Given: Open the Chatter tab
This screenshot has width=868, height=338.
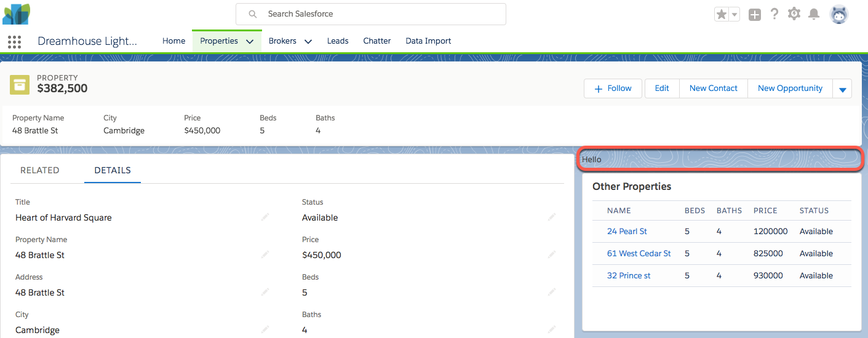Looking at the screenshot, I should pos(377,41).
